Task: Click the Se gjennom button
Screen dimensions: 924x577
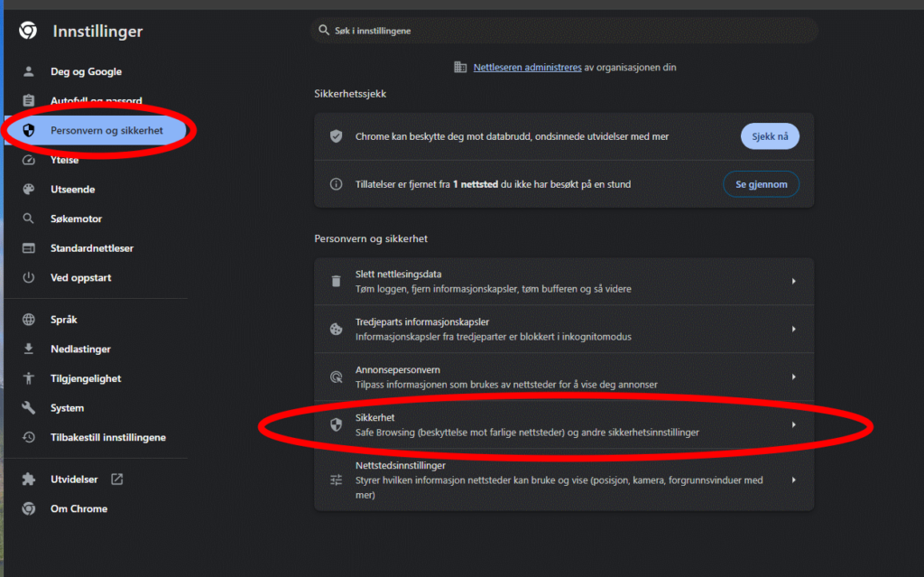Action: tap(761, 184)
